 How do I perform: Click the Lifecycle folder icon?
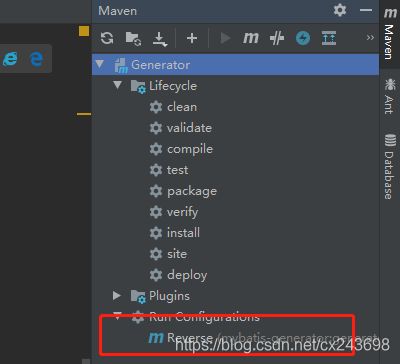[138, 87]
